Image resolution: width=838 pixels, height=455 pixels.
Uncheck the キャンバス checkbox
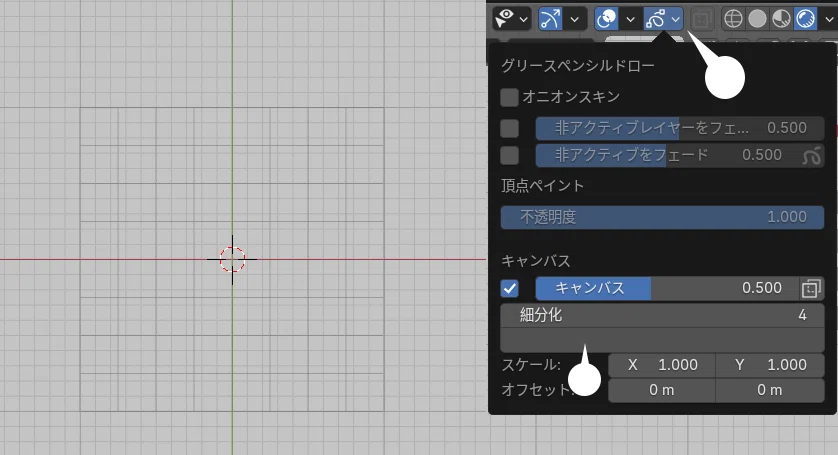coord(509,289)
